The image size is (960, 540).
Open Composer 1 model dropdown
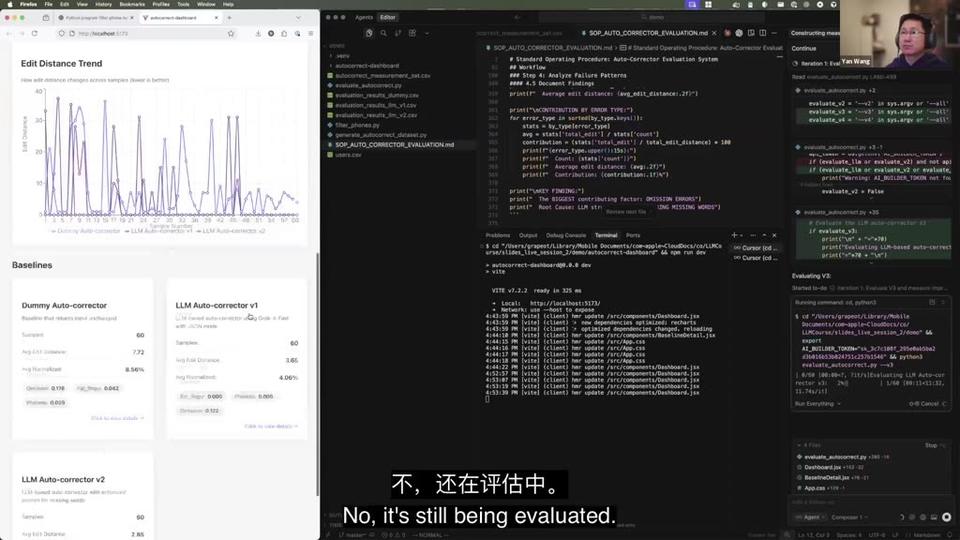coord(849,517)
